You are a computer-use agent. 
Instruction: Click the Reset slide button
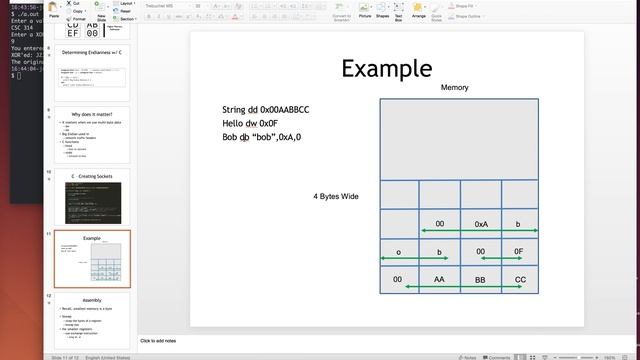122,11
